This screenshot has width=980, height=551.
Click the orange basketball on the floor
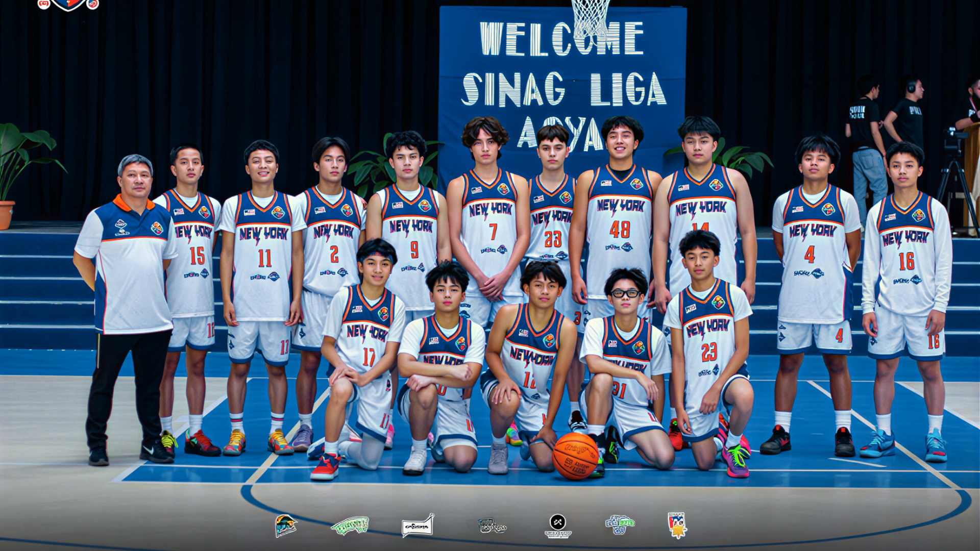tap(575, 456)
